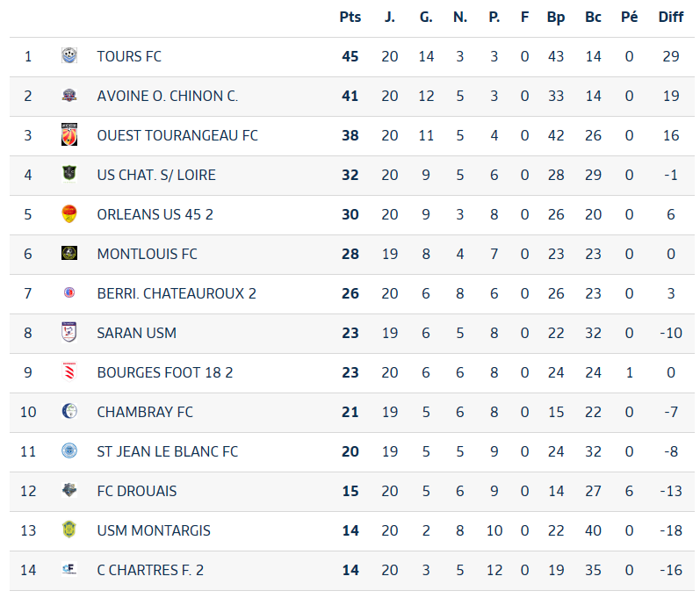Select the Saran USM shield logo
Image resolution: width=700 pixels, height=598 pixels.
69,332
